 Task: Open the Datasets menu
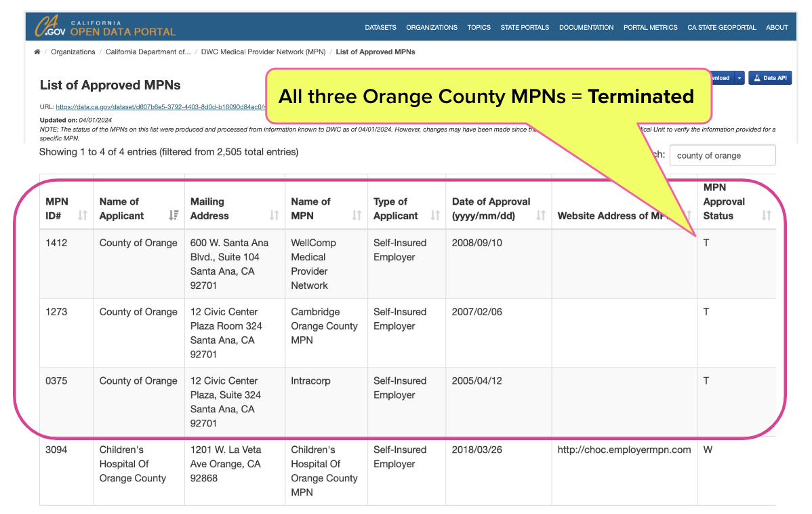[381, 27]
